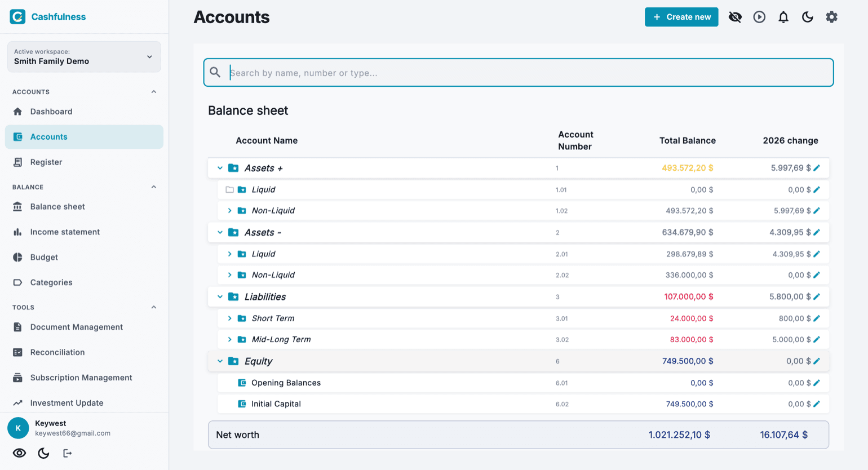This screenshot has height=470, width=868.
Task: Edit Non-Liquid 1.02 row pencil icon
Action: pyautogui.click(x=817, y=211)
